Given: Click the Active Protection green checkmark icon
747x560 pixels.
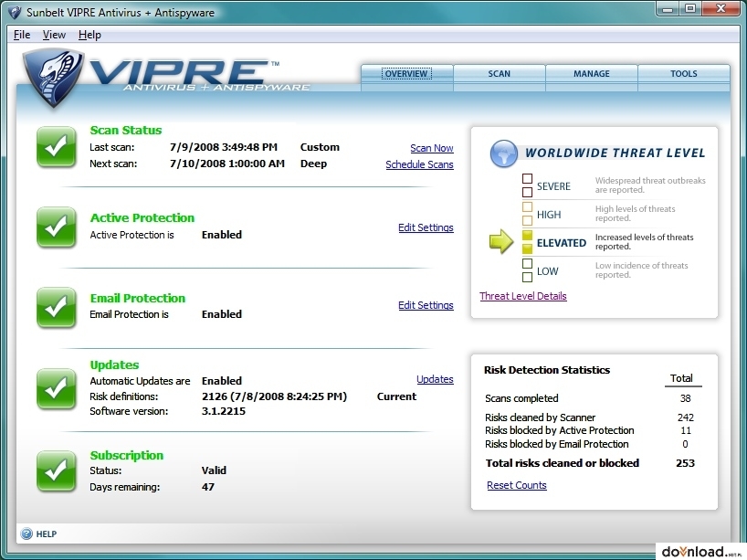Looking at the screenshot, I should point(57,227).
